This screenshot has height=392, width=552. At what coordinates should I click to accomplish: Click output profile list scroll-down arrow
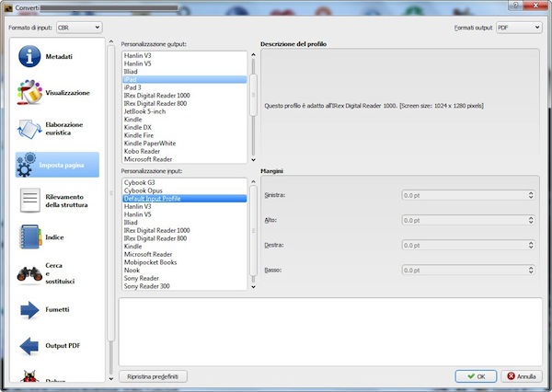253,160
